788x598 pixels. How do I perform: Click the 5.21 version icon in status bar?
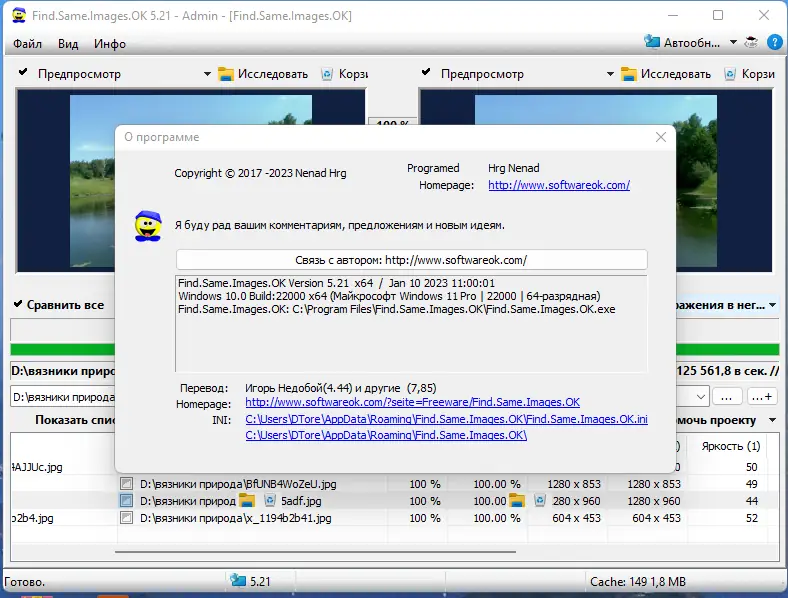(238, 580)
